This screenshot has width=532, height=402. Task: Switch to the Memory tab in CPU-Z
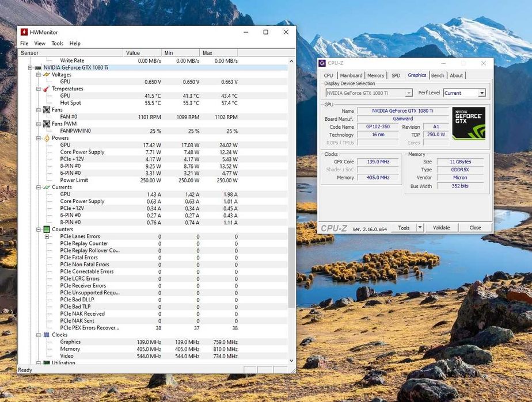coord(375,75)
